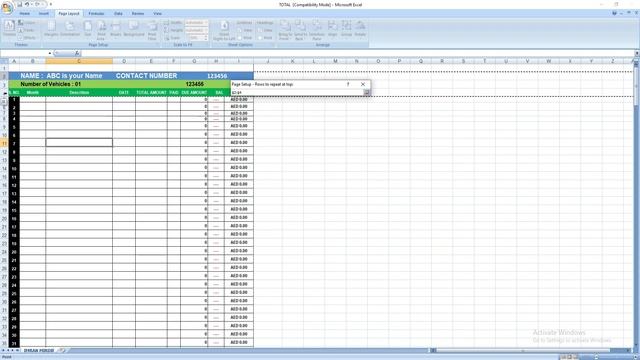This screenshot has height=360, width=640.
Task: Open theme Fonts in Themes group
Action: tap(27, 30)
